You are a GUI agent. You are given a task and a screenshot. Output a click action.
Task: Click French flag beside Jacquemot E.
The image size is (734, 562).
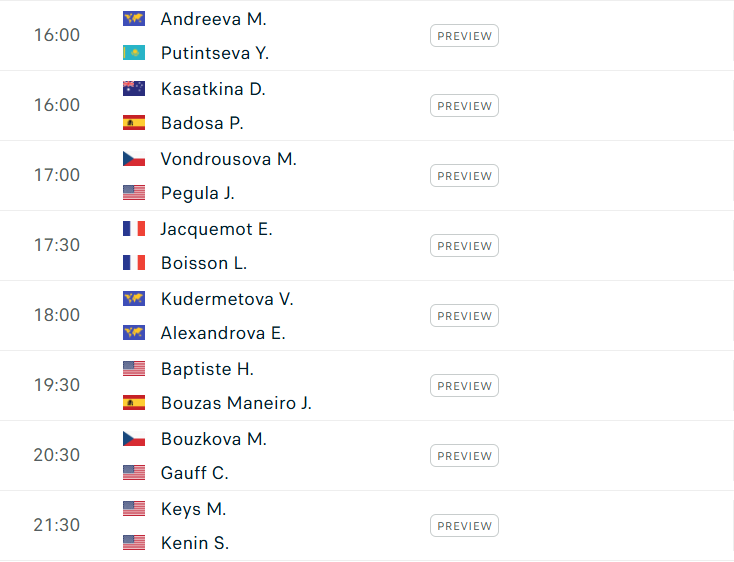point(134,229)
